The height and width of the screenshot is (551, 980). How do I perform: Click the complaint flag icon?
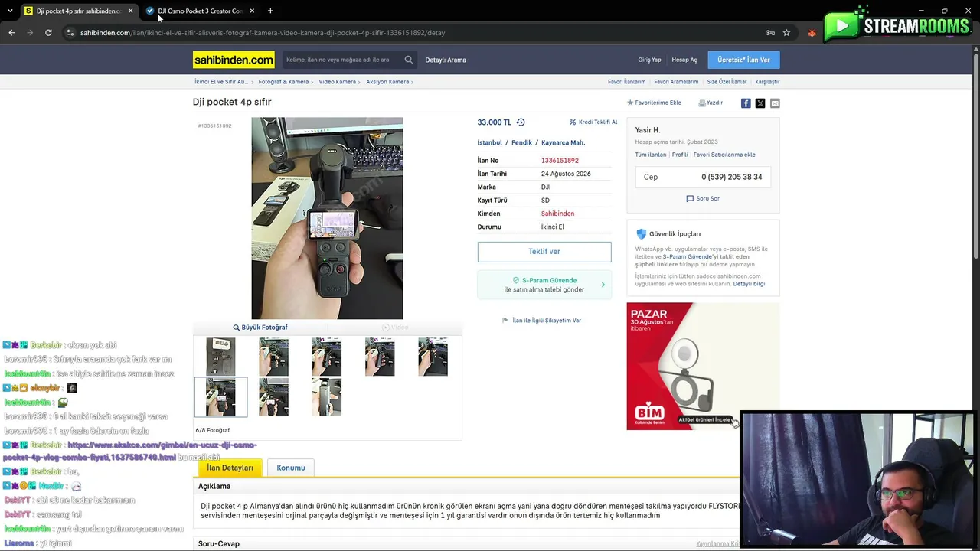click(x=505, y=321)
